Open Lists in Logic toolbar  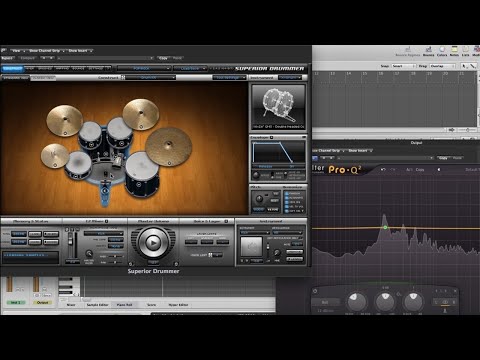(x=466, y=52)
